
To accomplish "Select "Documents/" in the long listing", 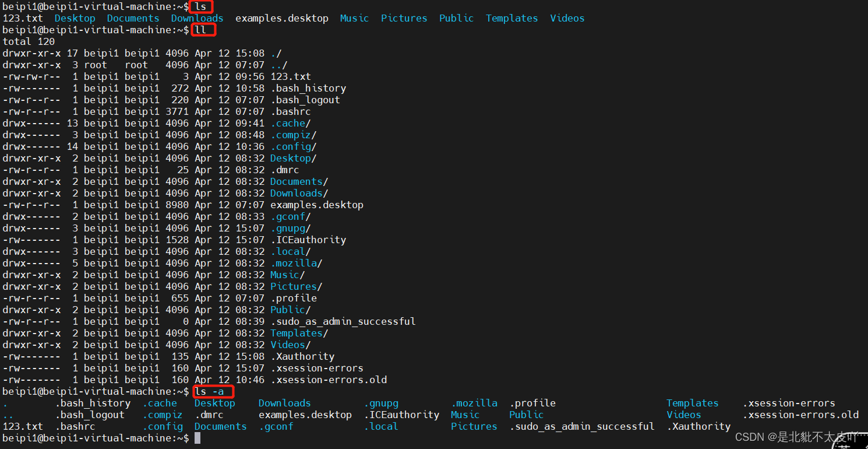I will [x=299, y=181].
